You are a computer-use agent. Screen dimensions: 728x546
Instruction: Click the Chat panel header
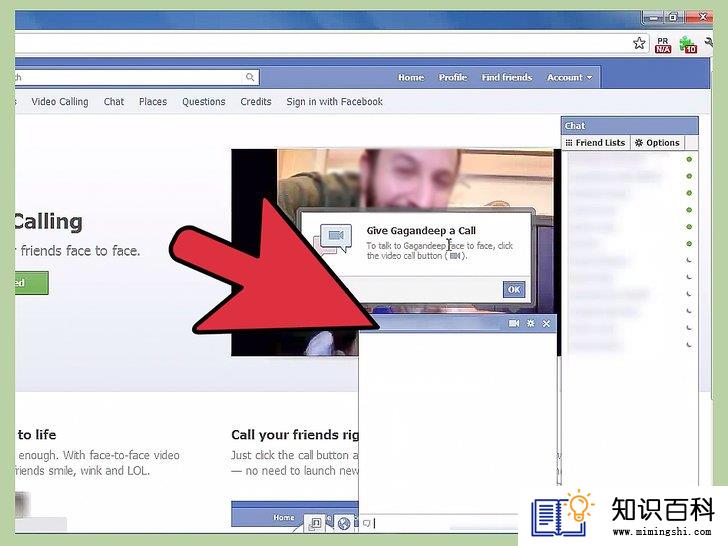(630, 126)
